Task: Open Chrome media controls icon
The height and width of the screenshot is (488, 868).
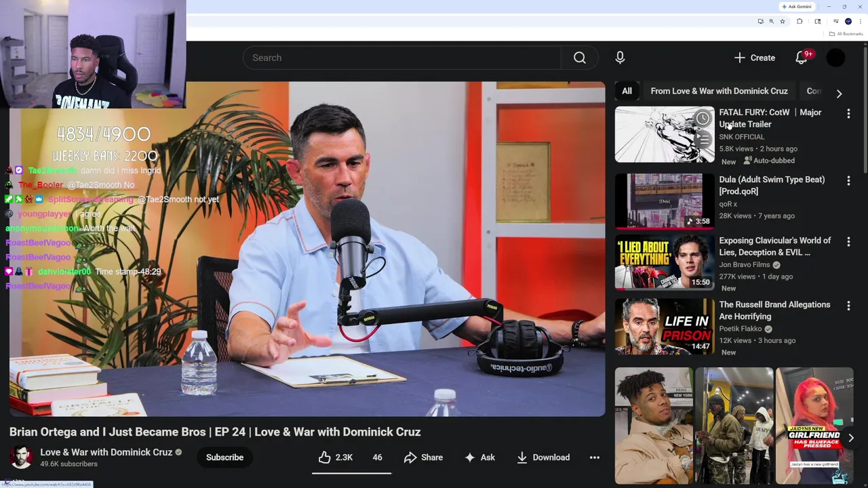Action: pyautogui.click(x=835, y=22)
